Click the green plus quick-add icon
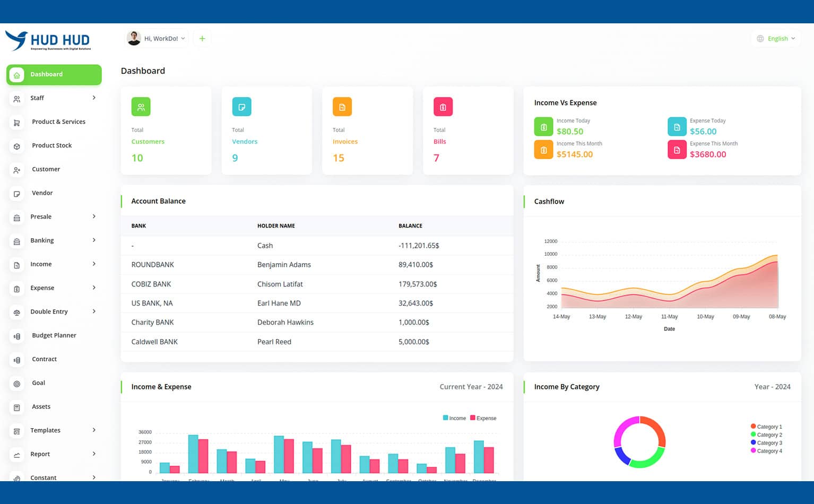Image resolution: width=814 pixels, height=504 pixels. (x=202, y=39)
